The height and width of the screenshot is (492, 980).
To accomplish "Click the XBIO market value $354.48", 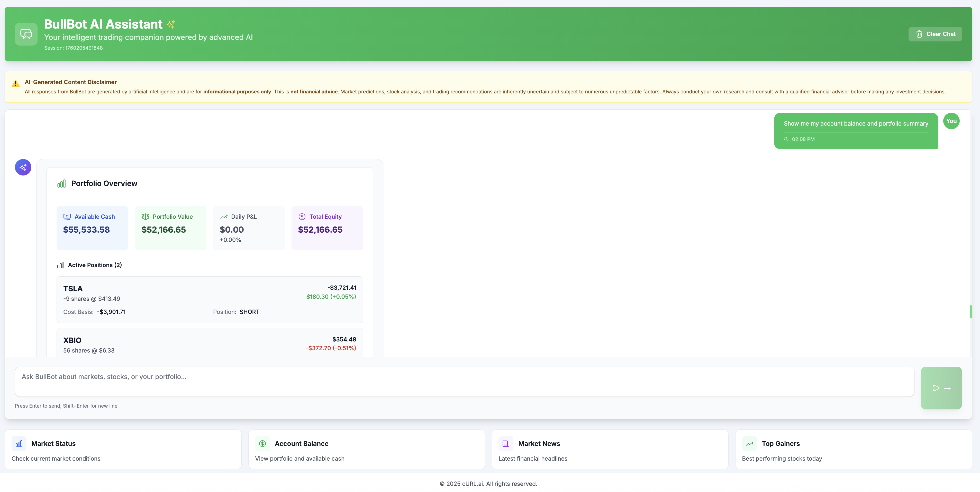I will coord(344,339).
